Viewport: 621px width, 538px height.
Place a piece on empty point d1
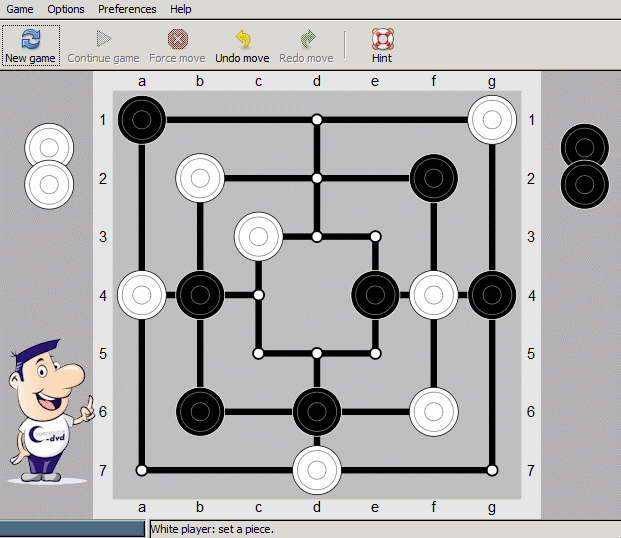pyautogui.click(x=317, y=120)
